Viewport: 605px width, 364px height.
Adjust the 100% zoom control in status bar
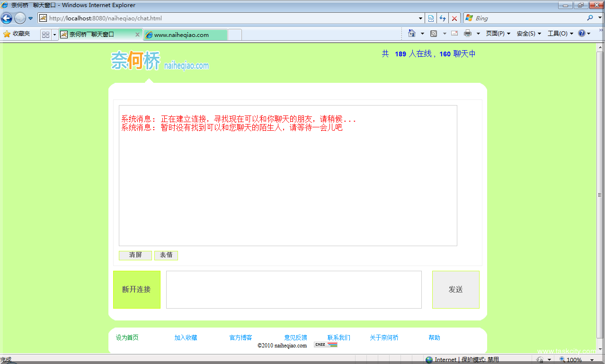(576, 359)
